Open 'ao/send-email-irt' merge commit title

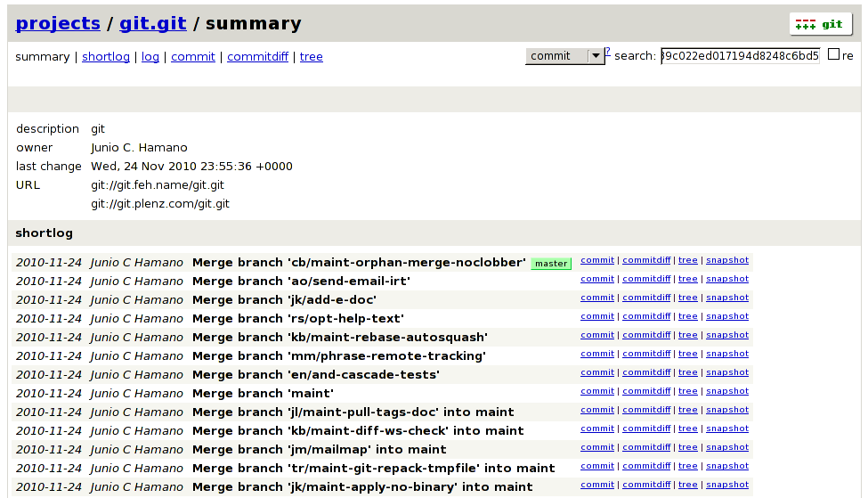[x=301, y=282]
